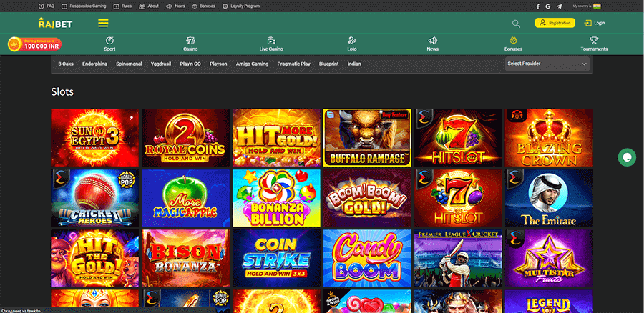Viewport: 644px width, 313px height.
Task: Open Bonanza Billion slot
Action: [x=276, y=198]
